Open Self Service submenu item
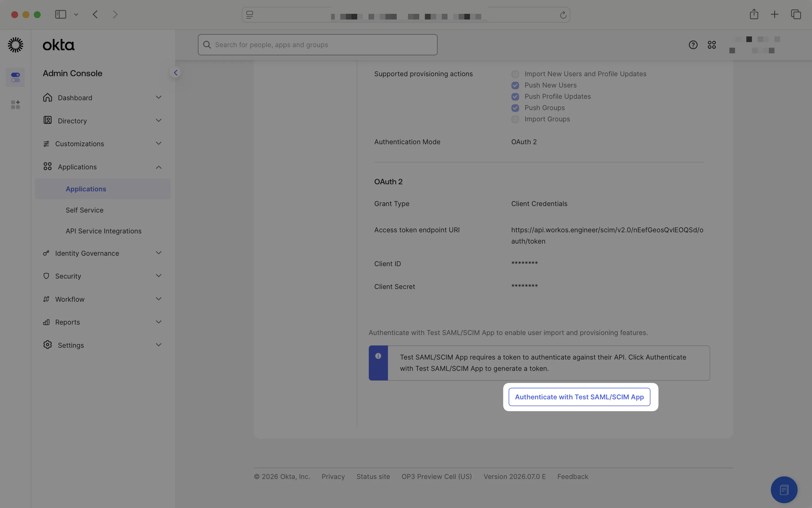This screenshot has height=508, width=812. point(85,210)
